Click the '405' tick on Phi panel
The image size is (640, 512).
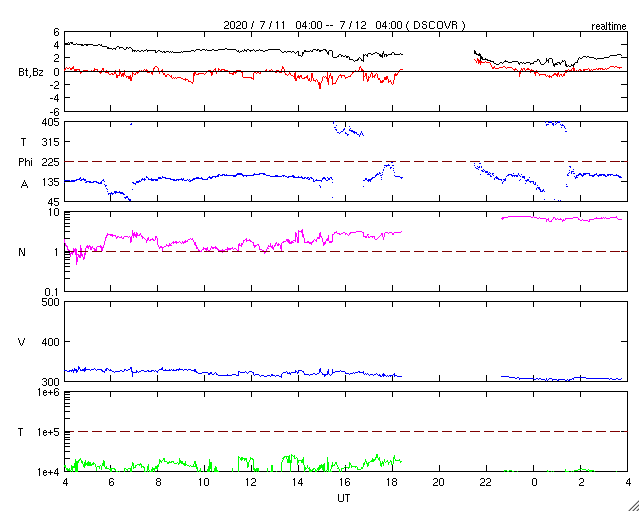[51, 122]
